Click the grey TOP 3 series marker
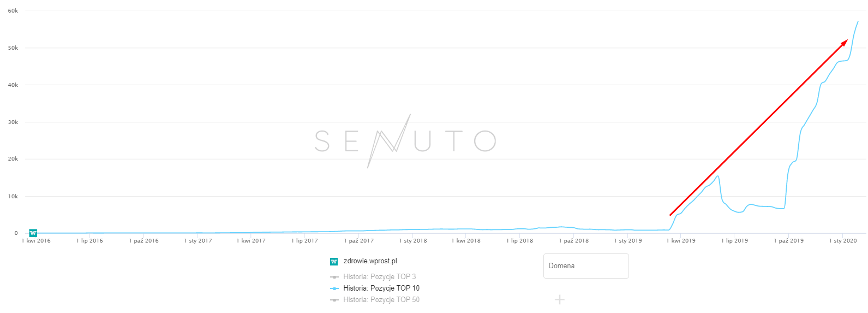 334,277
